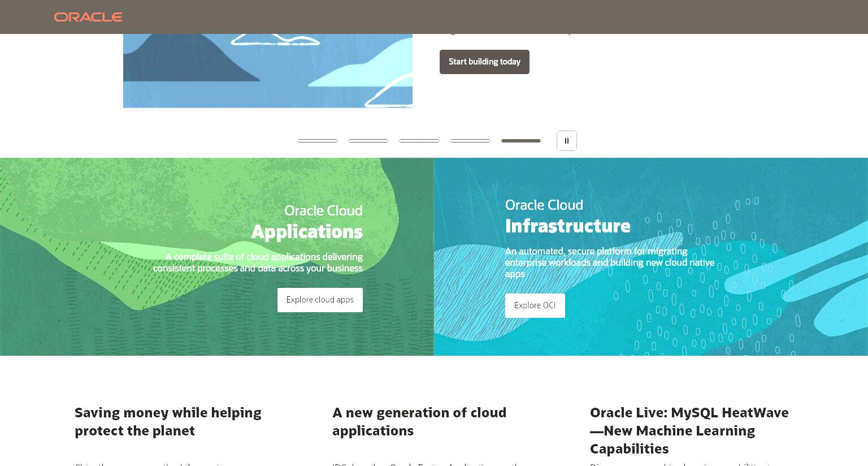
Task: Click the Explore OCI button
Action: [535, 305]
